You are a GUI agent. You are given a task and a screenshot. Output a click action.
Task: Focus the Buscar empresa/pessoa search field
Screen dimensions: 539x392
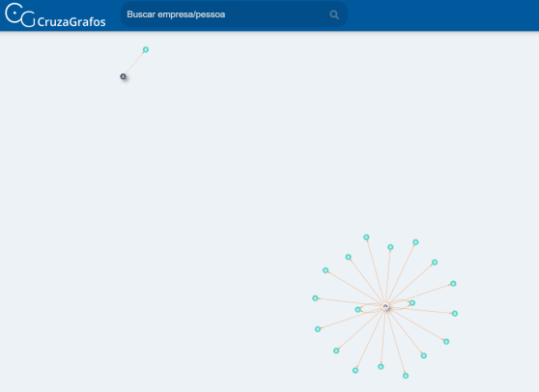pyautogui.click(x=234, y=14)
